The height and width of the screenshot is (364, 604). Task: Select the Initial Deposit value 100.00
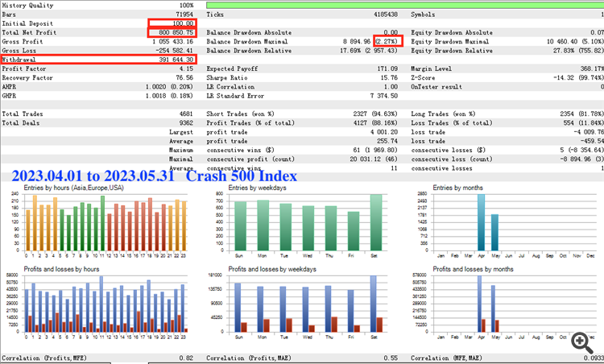tap(183, 23)
